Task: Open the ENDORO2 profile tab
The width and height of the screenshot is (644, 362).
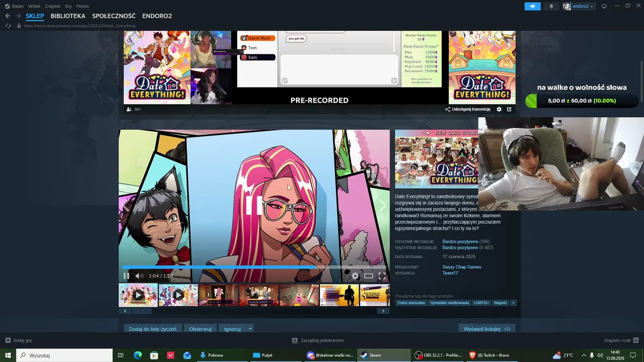Action: tap(157, 16)
